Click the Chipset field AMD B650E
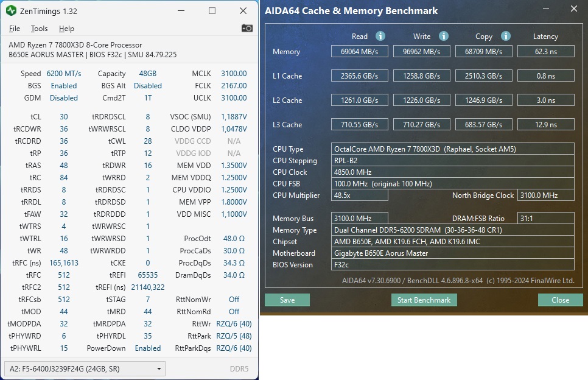Screen dimensions: 588x380 click(x=453, y=242)
